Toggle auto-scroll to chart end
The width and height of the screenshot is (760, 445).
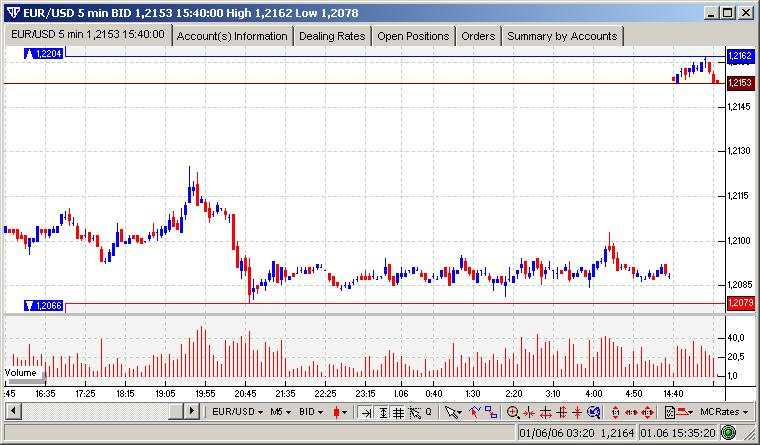point(366,412)
